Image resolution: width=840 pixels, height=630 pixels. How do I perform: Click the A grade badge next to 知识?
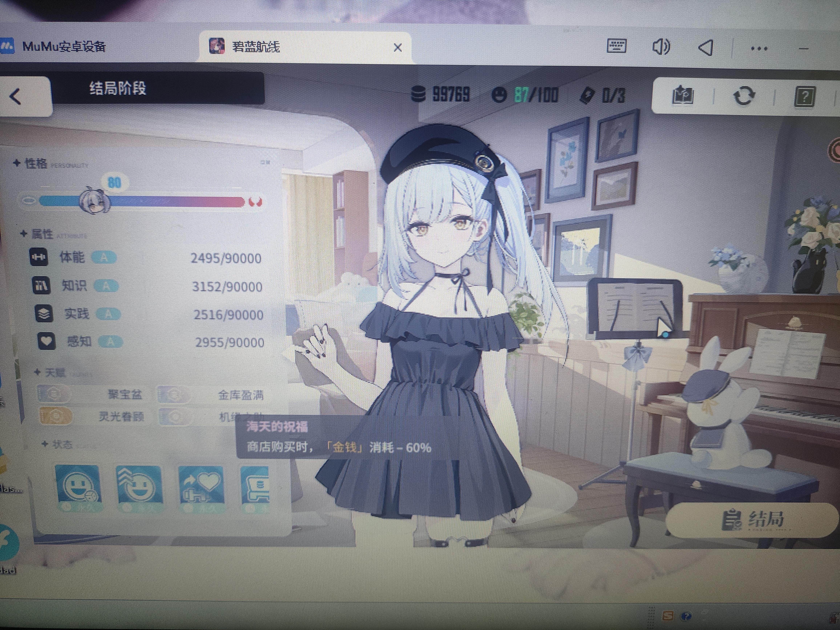click(106, 286)
